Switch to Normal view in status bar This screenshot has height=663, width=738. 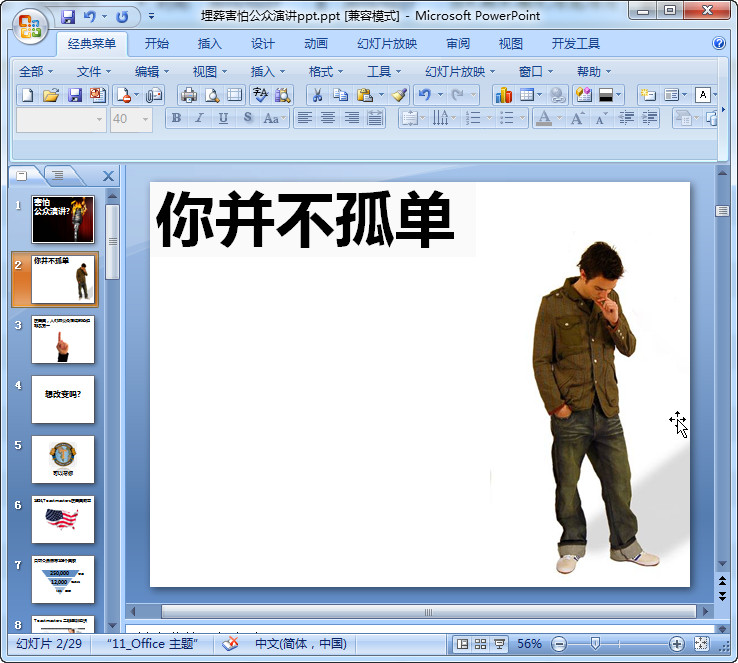pyautogui.click(x=462, y=644)
